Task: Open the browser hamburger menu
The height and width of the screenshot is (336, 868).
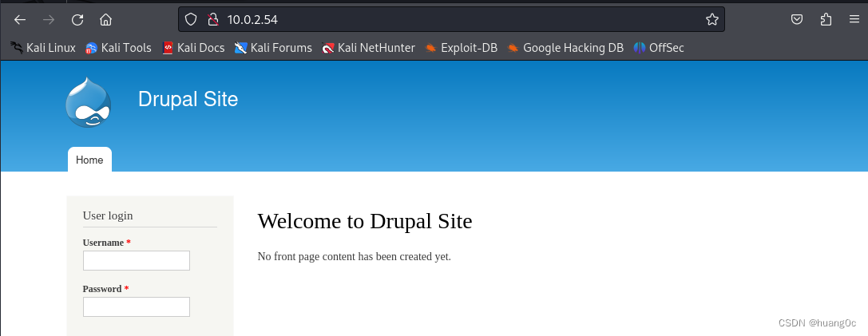Action: 854,20
